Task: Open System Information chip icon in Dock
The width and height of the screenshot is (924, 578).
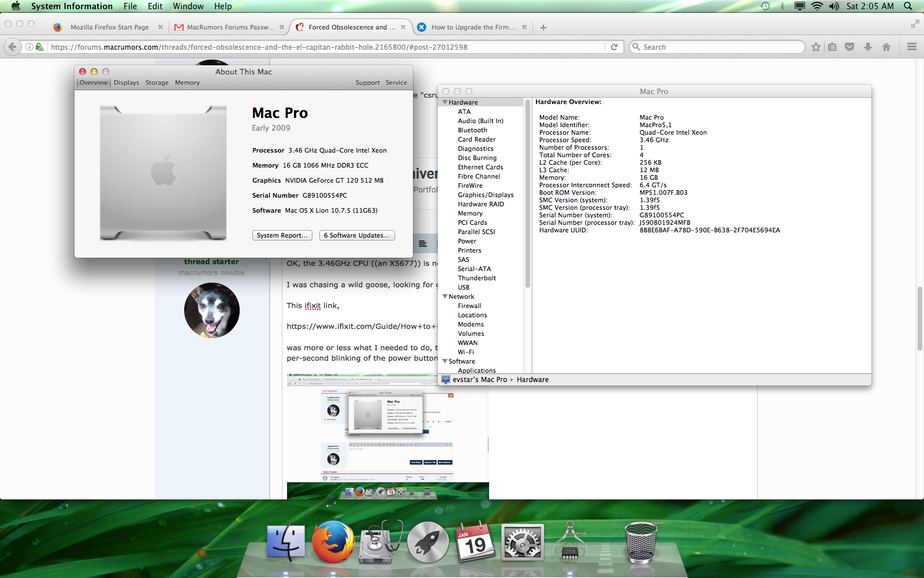Action: [570, 542]
